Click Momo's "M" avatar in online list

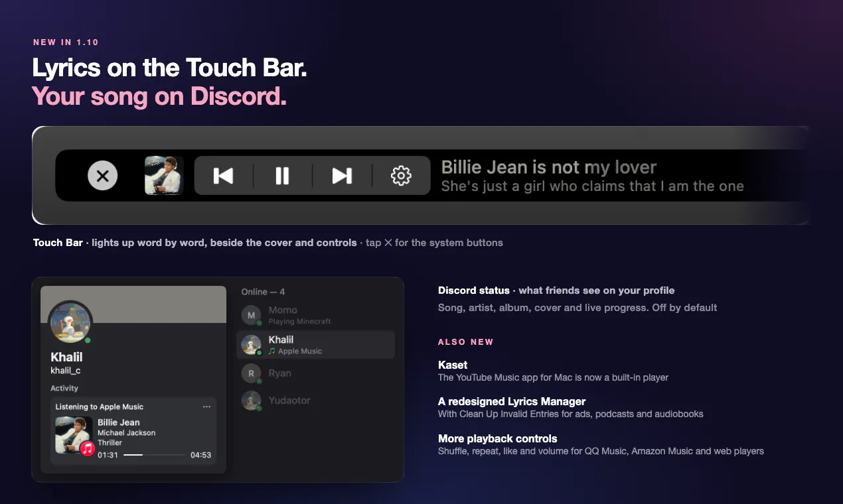pyautogui.click(x=251, y=315)
